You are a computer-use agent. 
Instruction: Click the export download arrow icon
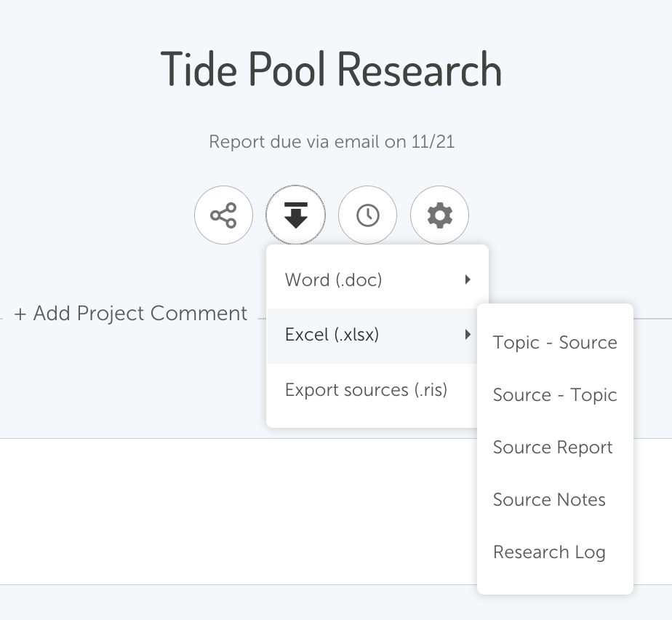[295, 215]
